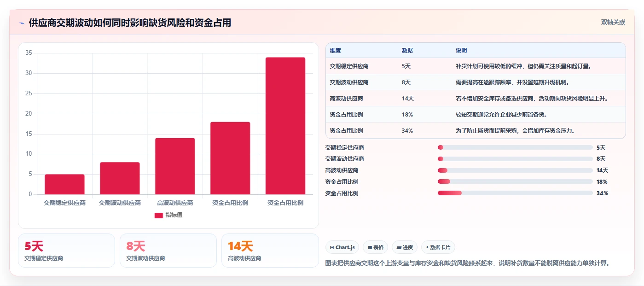Screen dimensions: 644x286
Task: Open the 14天 高波动供应商 data card
Action: [x=270, y=251]
